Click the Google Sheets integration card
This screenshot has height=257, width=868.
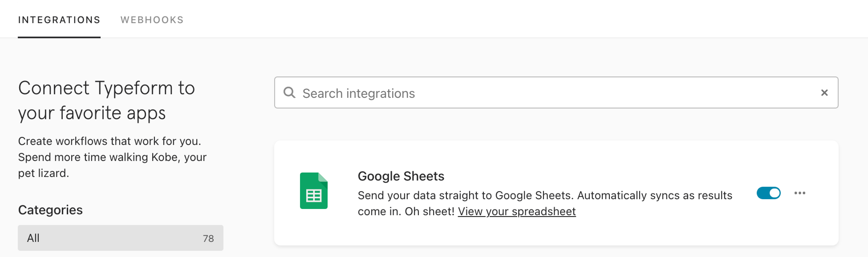tap(556, 193)
